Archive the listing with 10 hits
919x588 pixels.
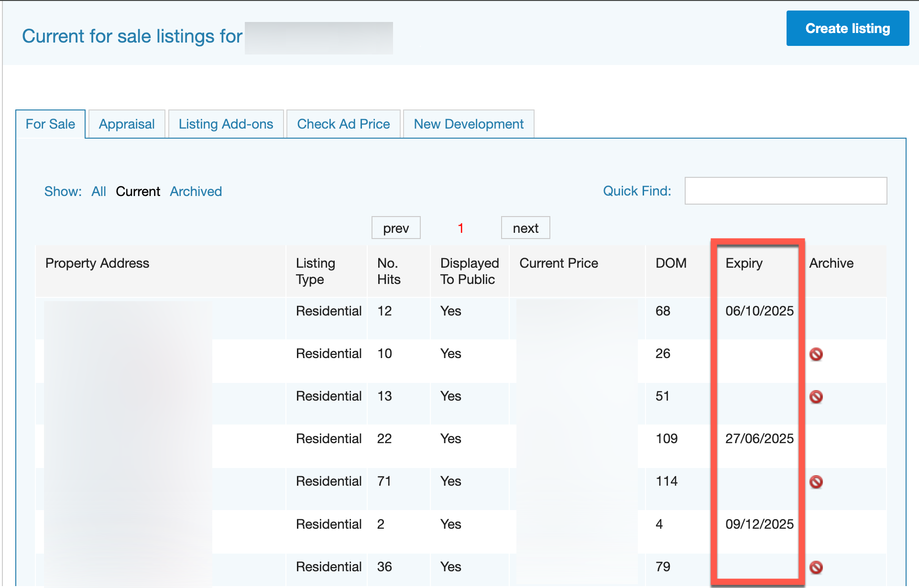[x=816, y=355]
